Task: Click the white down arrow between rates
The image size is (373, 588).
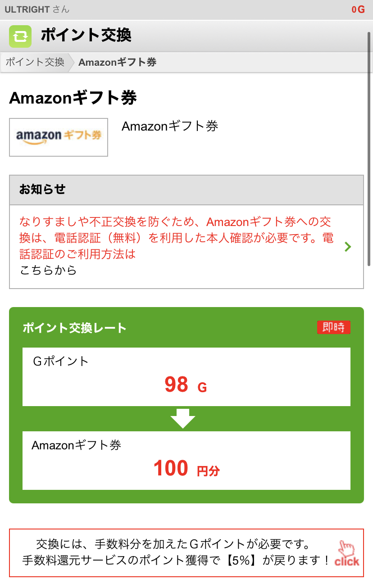Action: [x=183, y=419]
